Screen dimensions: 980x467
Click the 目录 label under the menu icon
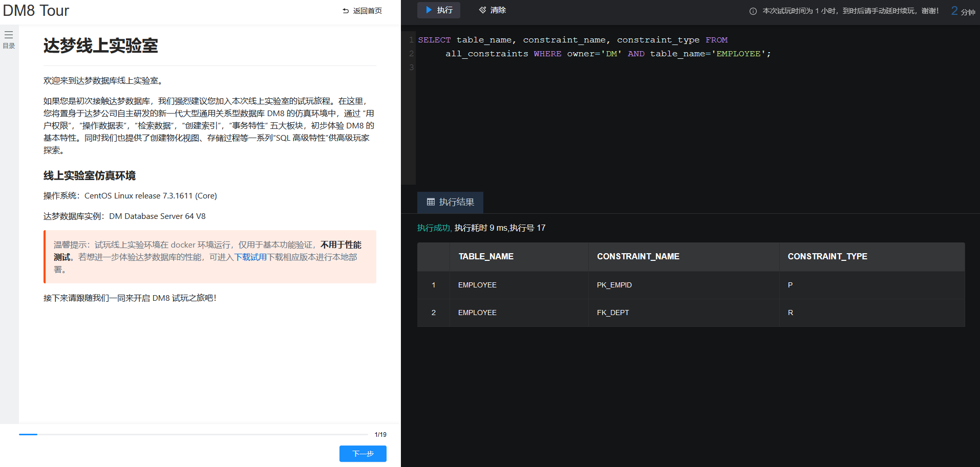(x=9, y=46)
